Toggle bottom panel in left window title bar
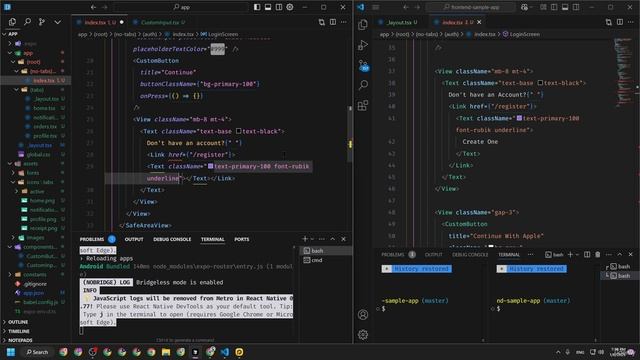The width and height of the screenshot is (640, 360). (268, 7)
